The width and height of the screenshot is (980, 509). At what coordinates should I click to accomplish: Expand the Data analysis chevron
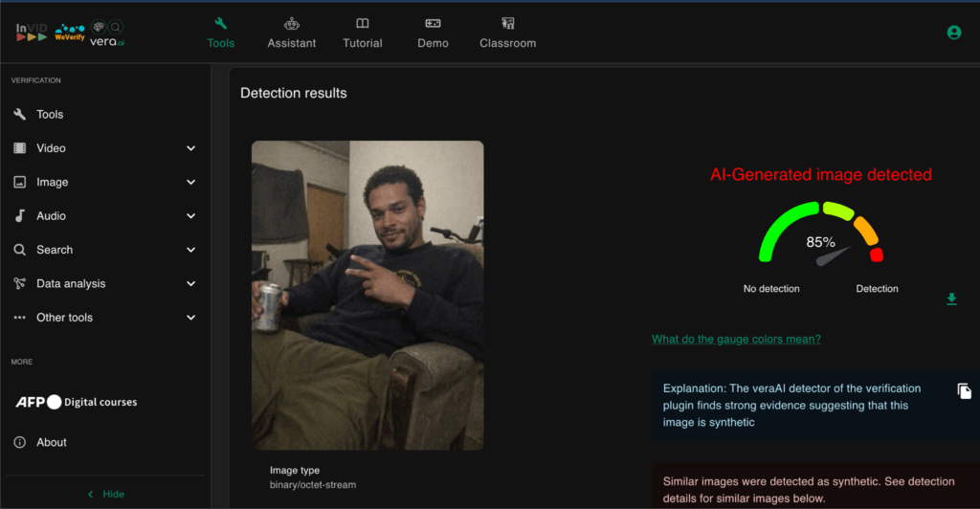point(190,284)
